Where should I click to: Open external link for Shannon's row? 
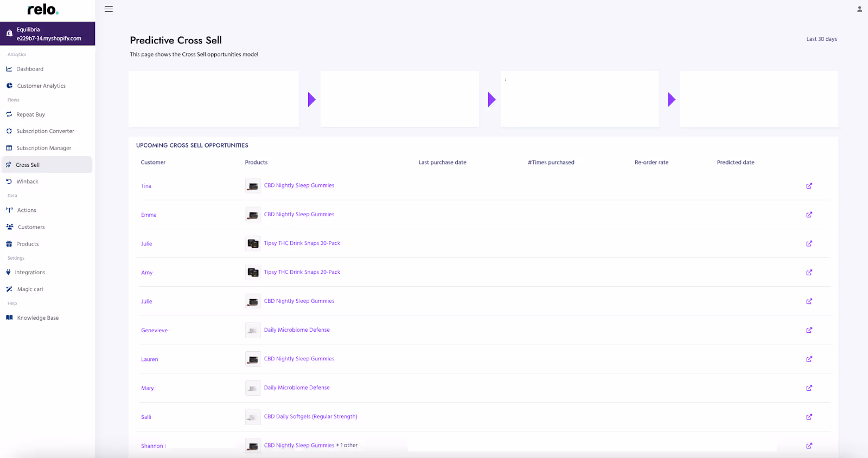[809, 446]
